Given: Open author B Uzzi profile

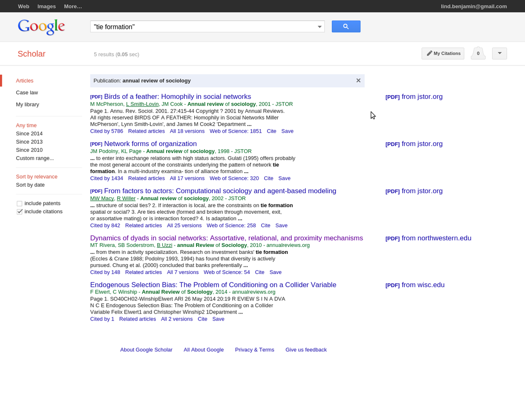Looking at the screenshot, I should point(164,245).
